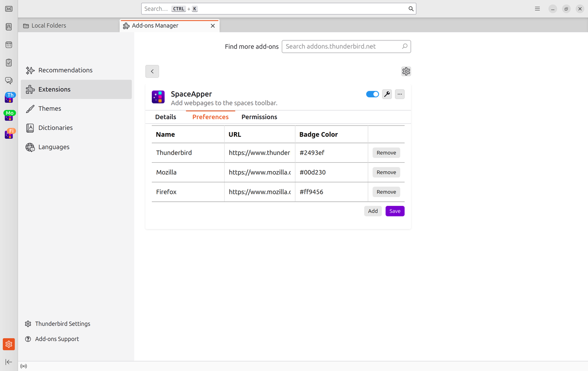
Task: Switch to the Details tab
Action: (x=166, y=117)
